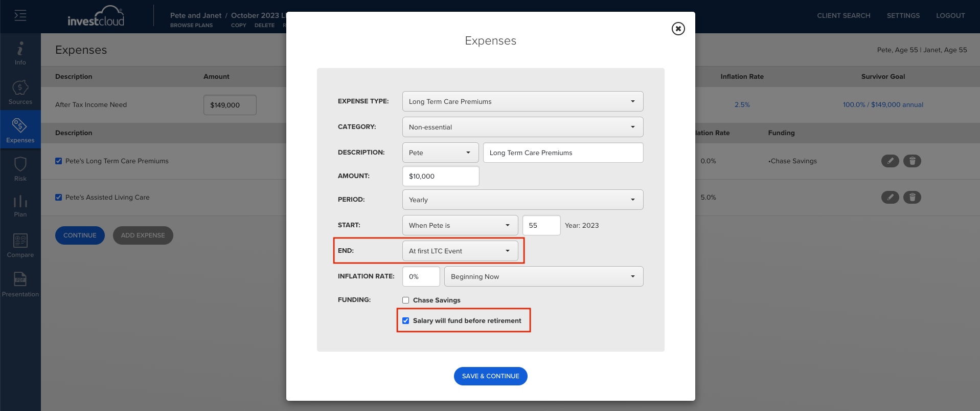
Task: Click the Inflation Rate field showing 0%
Action: [421, 276]
